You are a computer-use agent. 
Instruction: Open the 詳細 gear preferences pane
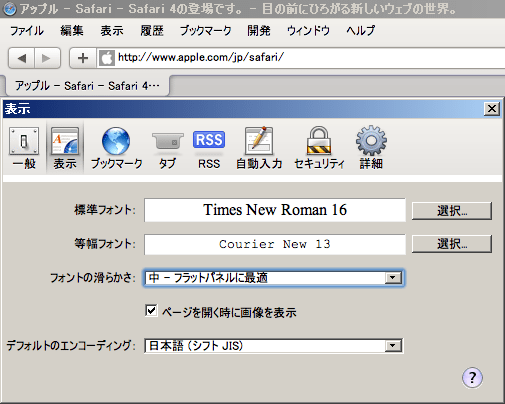point(371,148)
